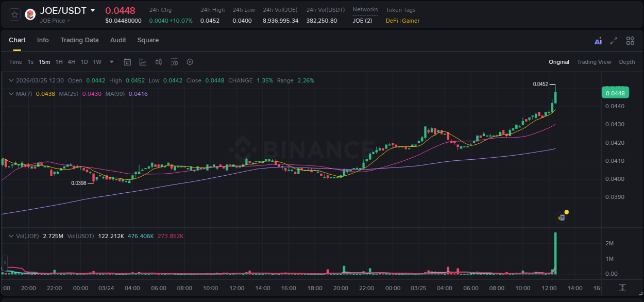Select the 1D timeframe
The height and width of the screenshot is (302, 644).
coord(84,62)
